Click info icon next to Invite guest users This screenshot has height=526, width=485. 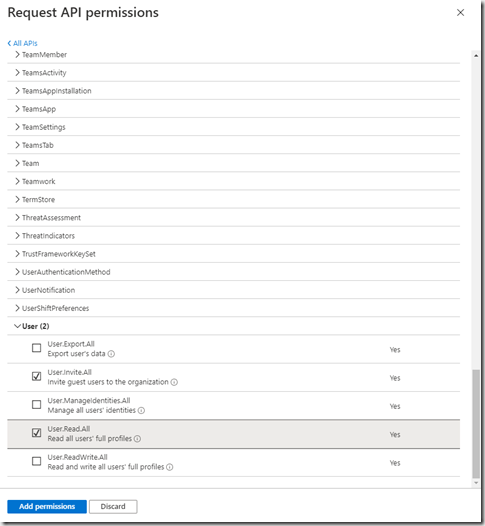pyautogui.click(x=174, y=382)
